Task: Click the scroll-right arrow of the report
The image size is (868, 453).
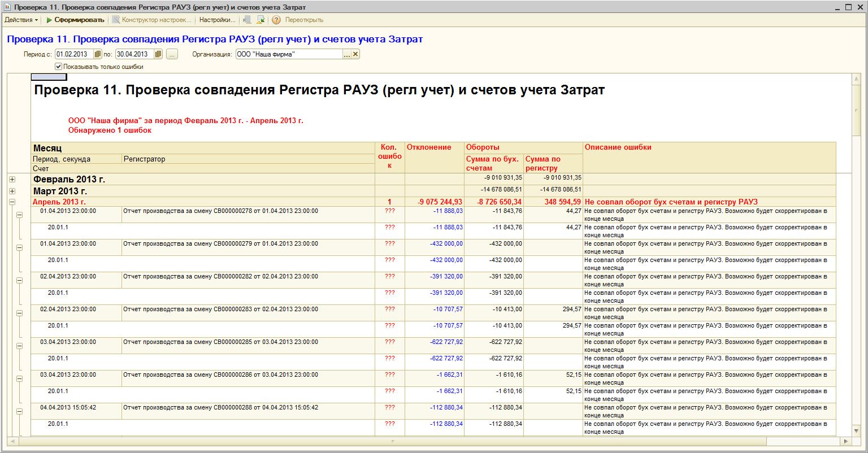Action: click(846, 441)
